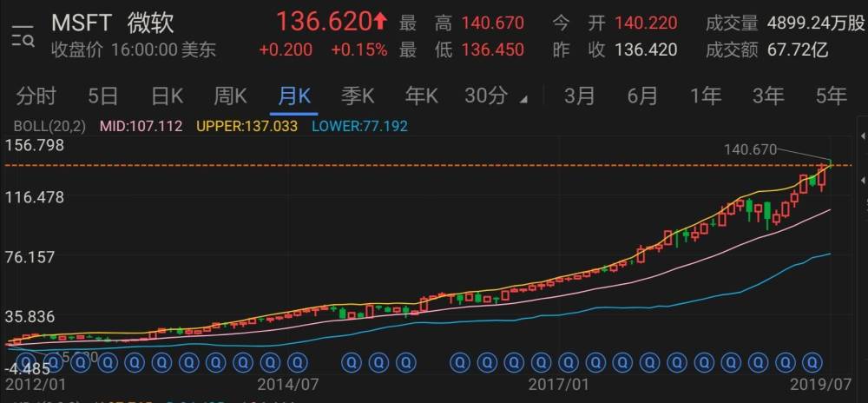Tap the 116.478 price axis label
Screen dimensions: 868x403
point(35,197)
